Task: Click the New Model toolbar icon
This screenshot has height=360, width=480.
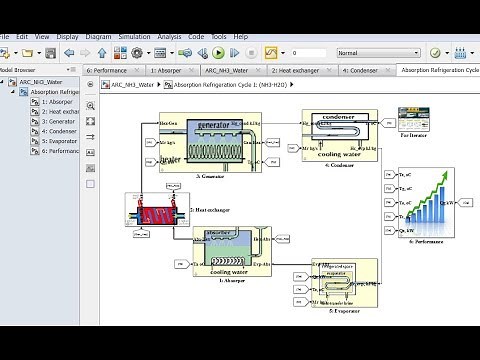Action: 5,53
